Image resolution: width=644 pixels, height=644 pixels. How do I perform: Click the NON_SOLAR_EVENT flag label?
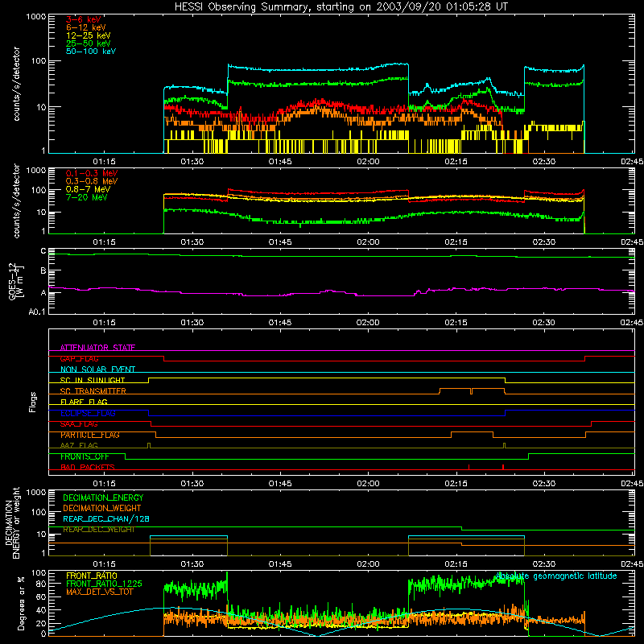[x=97, y=369]
